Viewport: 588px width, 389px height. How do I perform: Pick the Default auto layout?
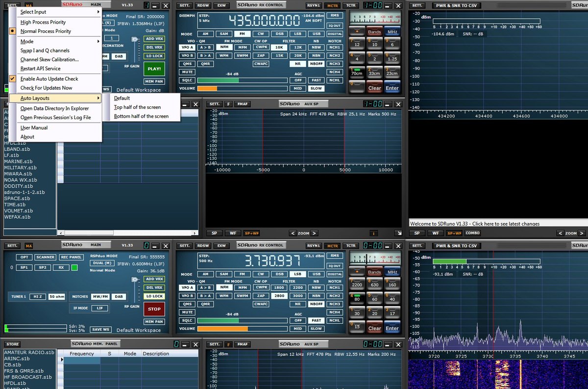pos(122,98)
